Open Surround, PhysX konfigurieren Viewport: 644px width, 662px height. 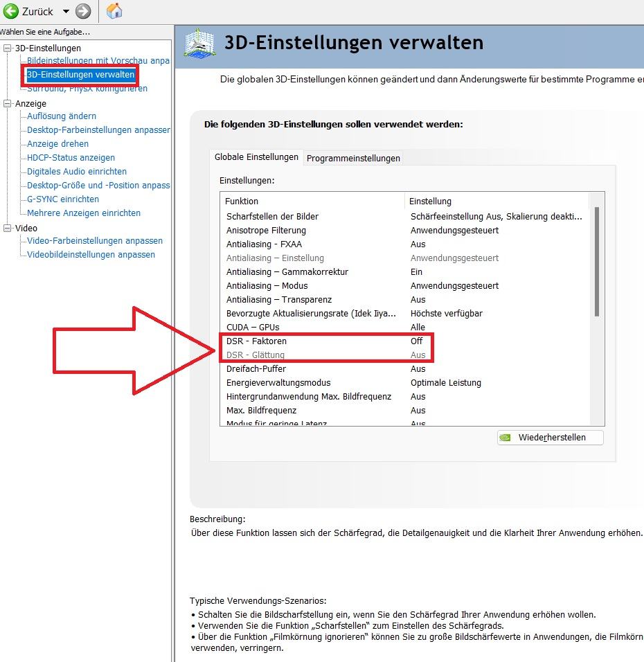tap(87, 88)
